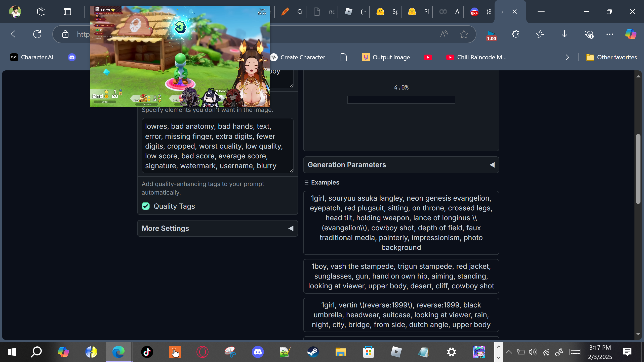Open the Wi-Fi network tray icon

coord(546,352)
